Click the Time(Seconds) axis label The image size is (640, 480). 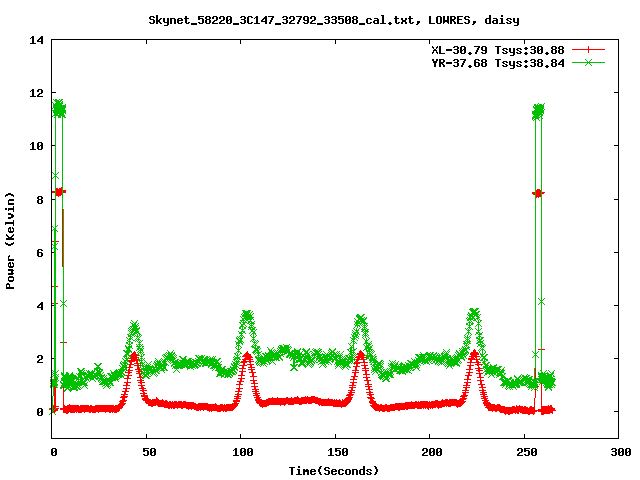click(x=333, y=471)
